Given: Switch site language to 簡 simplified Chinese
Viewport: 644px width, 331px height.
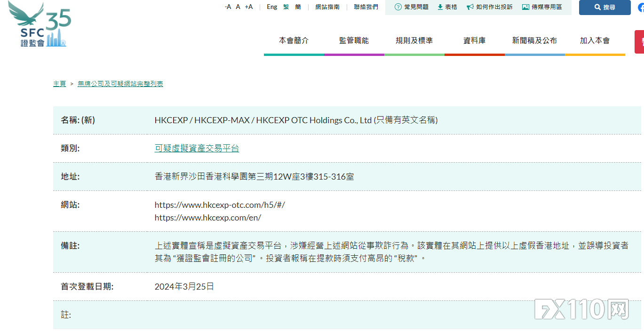Looking at the screenshot, I should tap(298, 7).
